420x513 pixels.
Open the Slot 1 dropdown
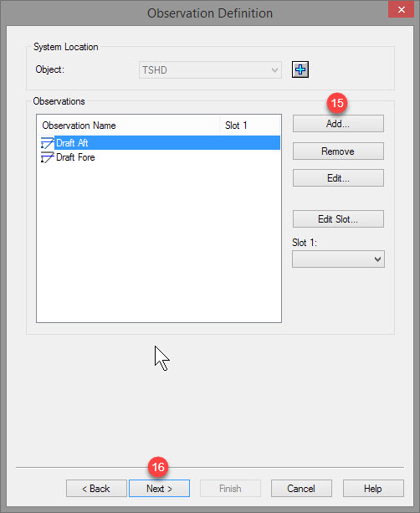338,259
